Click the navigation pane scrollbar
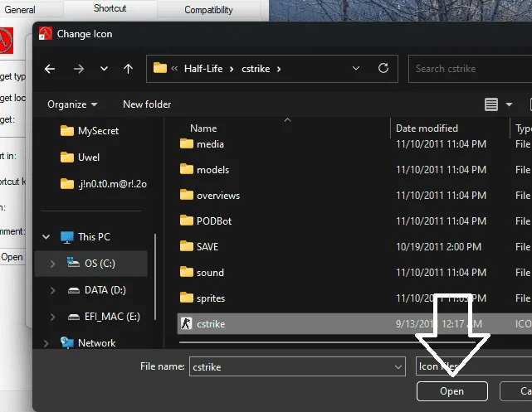 point(155,276)
